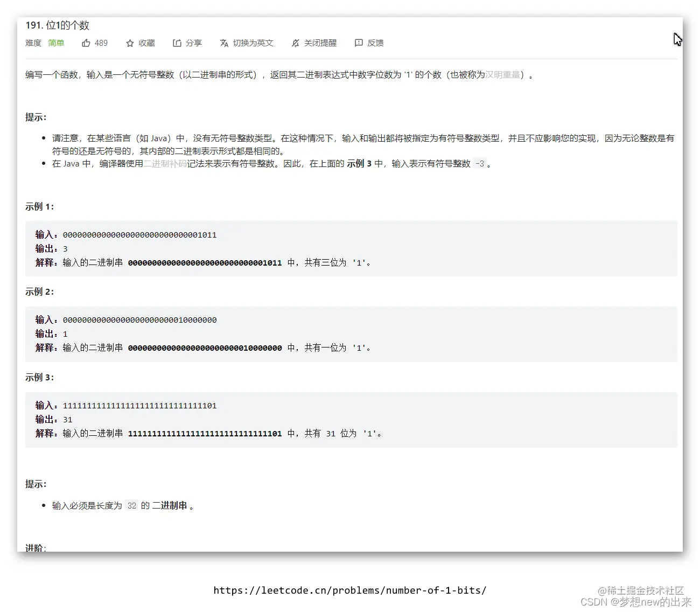
Task: Open the 二进制补码 link in the hints
Action: coord(164,164)
